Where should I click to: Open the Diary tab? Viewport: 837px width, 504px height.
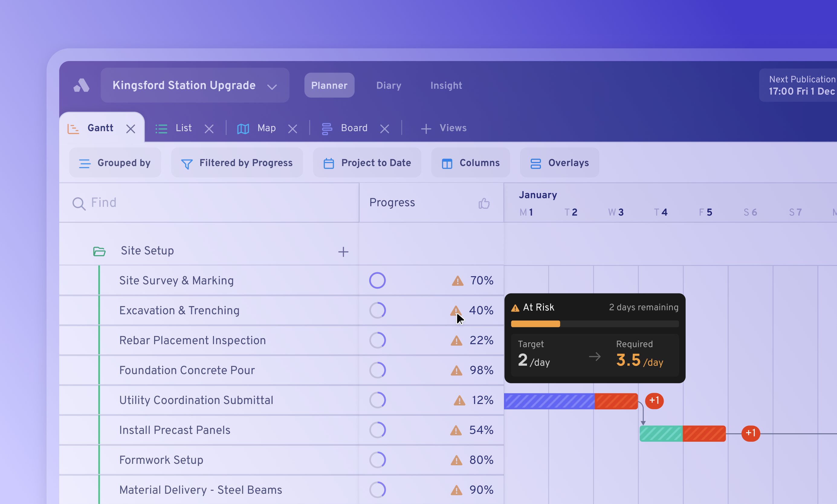point(389,86)
